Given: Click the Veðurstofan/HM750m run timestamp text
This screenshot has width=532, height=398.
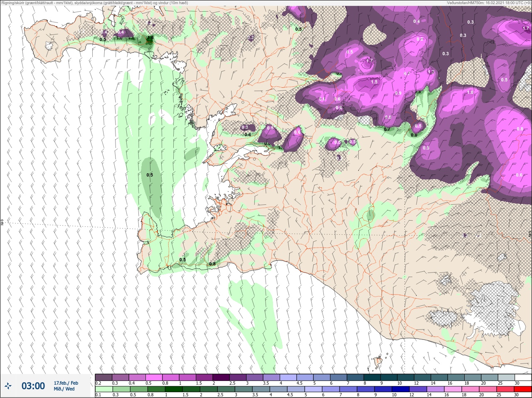Looking at the screenshot, I should click(489, 3).
